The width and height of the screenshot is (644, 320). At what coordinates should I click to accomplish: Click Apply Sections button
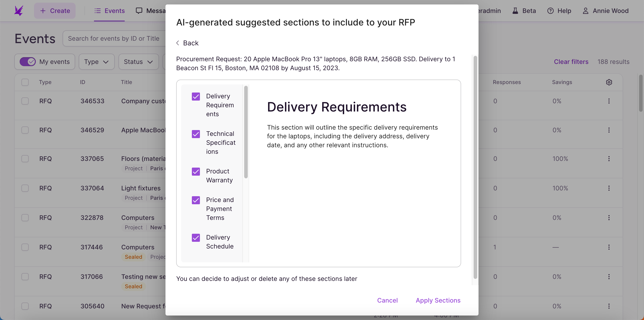(438, 300)
